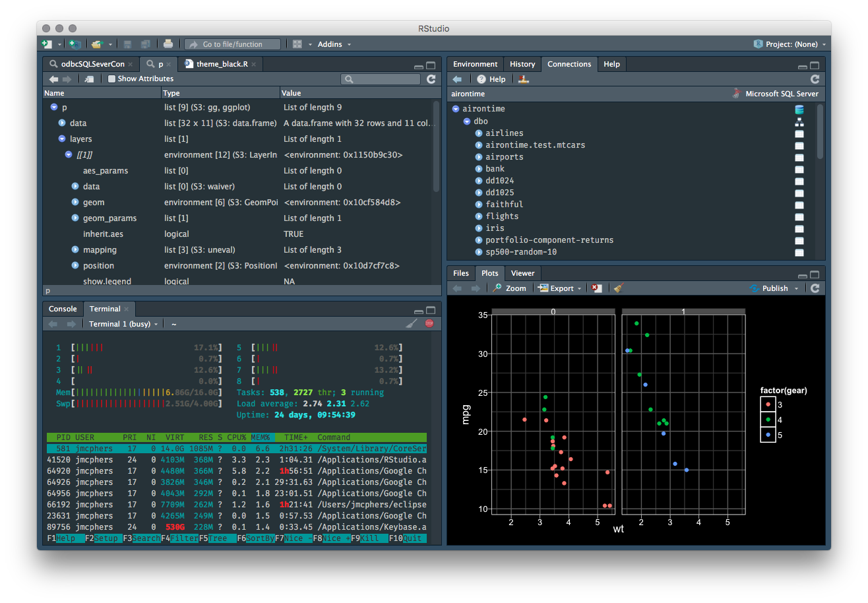Clear terminal buffer with the broom icon
This screenshot has height=603, width=868.
(411, 324)
